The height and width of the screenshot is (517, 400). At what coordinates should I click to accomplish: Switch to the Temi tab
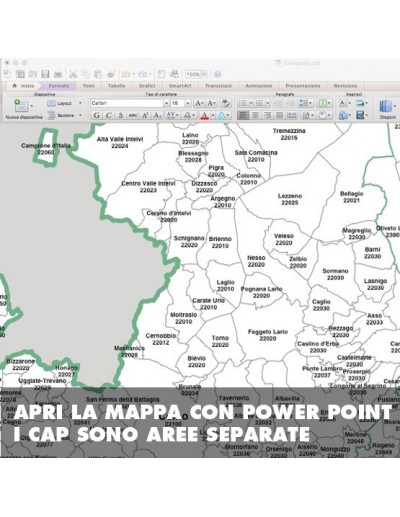click(x=88, y=86)
